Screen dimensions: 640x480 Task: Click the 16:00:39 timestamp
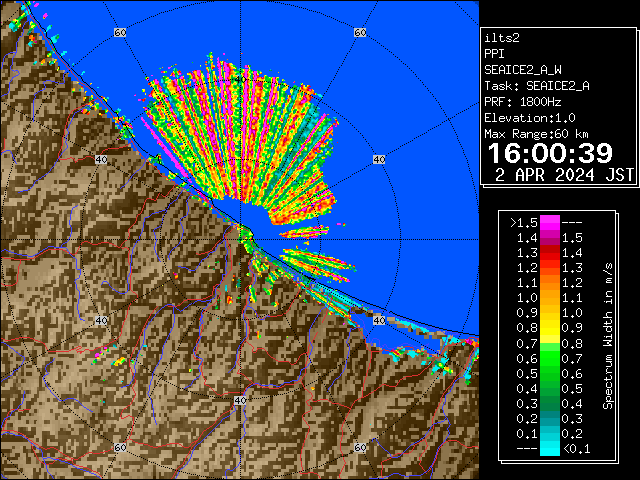pyautogui.click(x=550, y=153)
